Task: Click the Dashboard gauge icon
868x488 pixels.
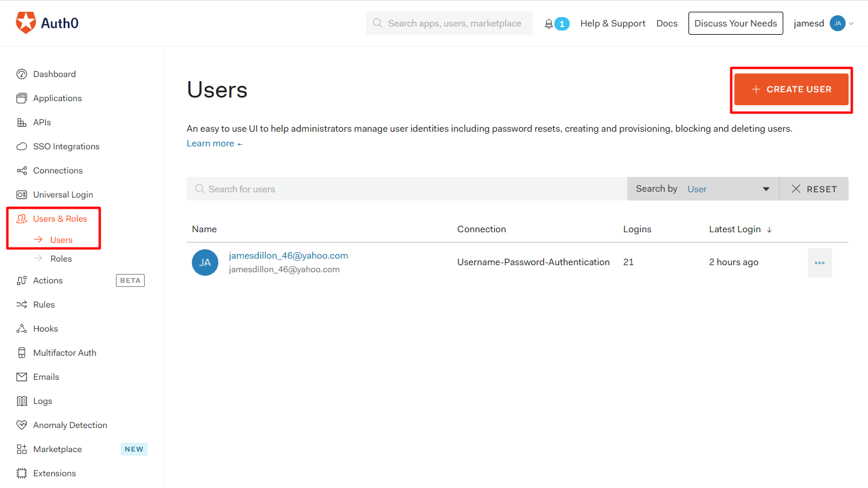Action: click(x=22, y=74)
